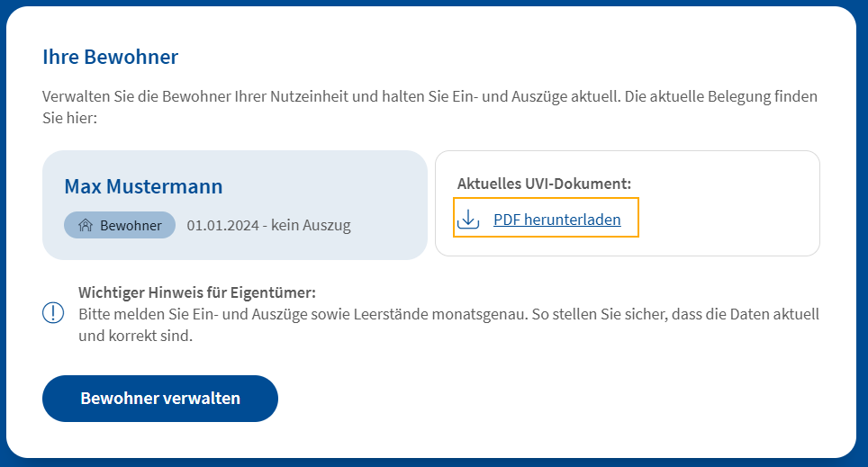Click the Bewohner role badge
Viewport: 868px width, 467px height.
[120, 225]
